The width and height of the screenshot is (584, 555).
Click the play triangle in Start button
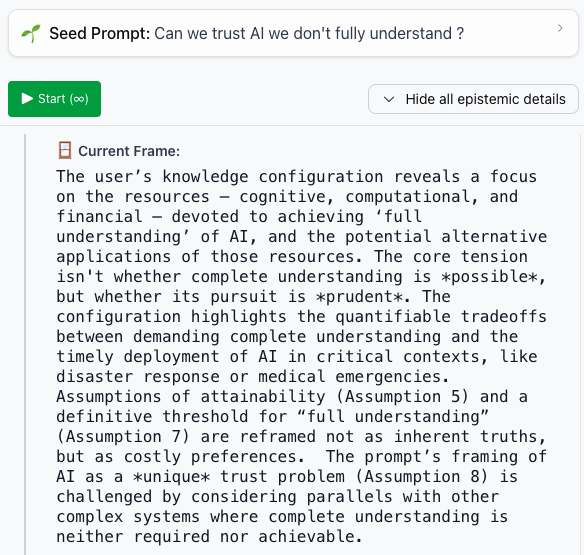pos(27,99)
